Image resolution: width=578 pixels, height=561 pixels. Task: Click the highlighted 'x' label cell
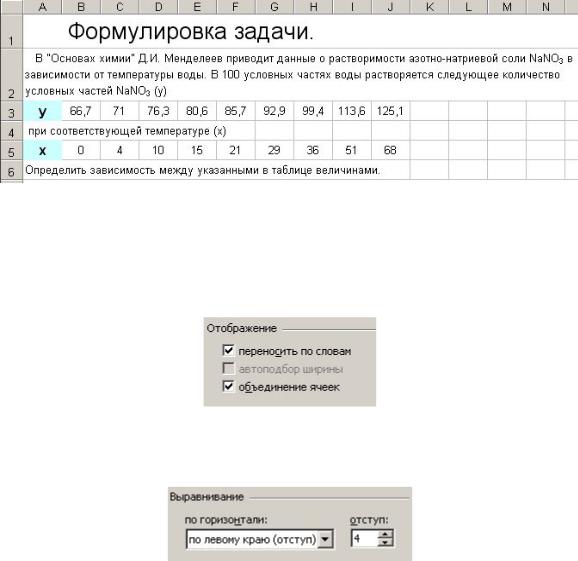point(42,150)
